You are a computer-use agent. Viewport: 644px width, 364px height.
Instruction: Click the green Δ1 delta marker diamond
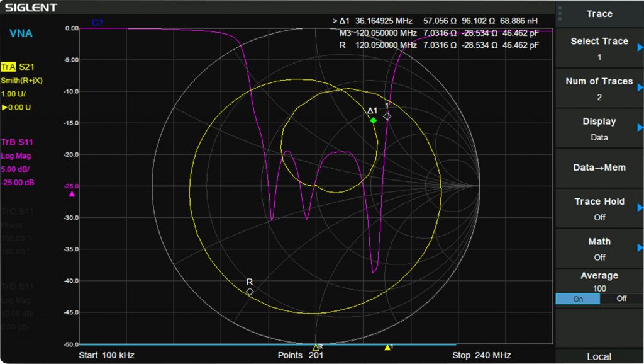(374, 120)
